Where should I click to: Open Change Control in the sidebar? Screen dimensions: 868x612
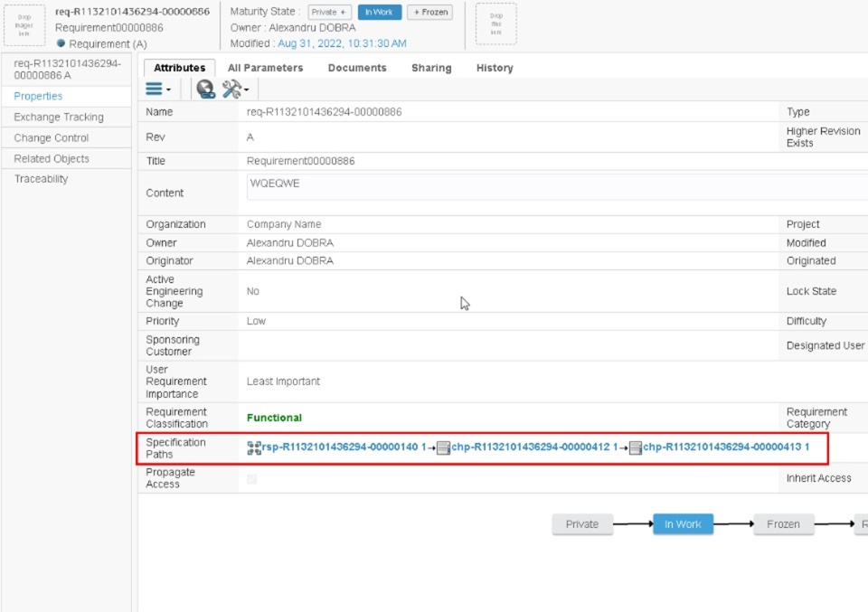point(52,138)
